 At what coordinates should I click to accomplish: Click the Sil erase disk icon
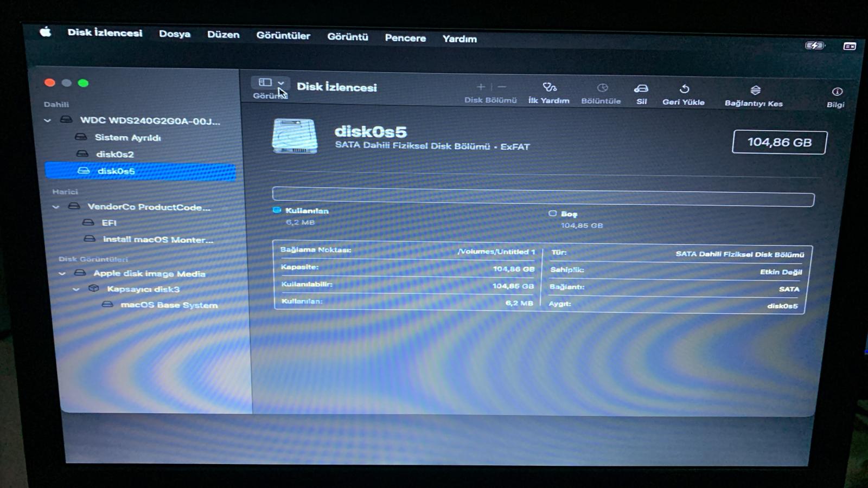coord(641,88)
